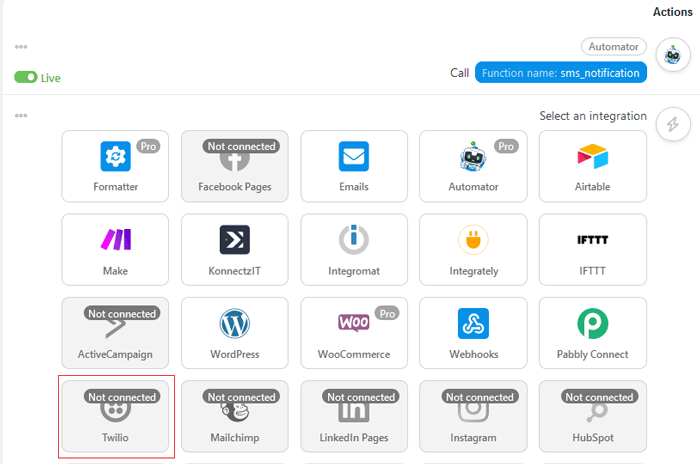This screenshot has height=464, width=700.
Task: Select the Integrately integration
Action: (473, 250)
